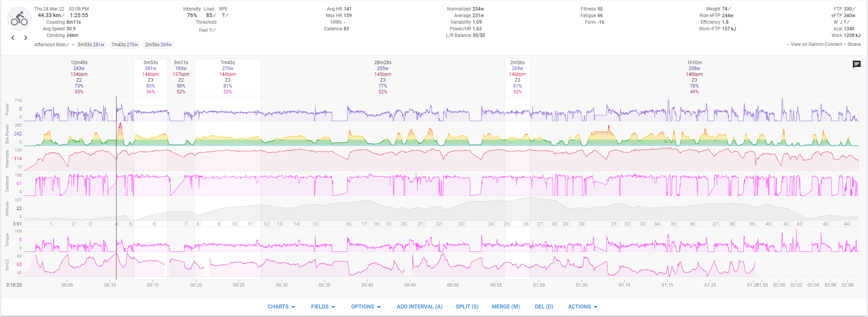Image resolution: width=868 pixels, height=317 pixels.
Task: Edit the Load value pencil icon
Action: pos(215,16)
